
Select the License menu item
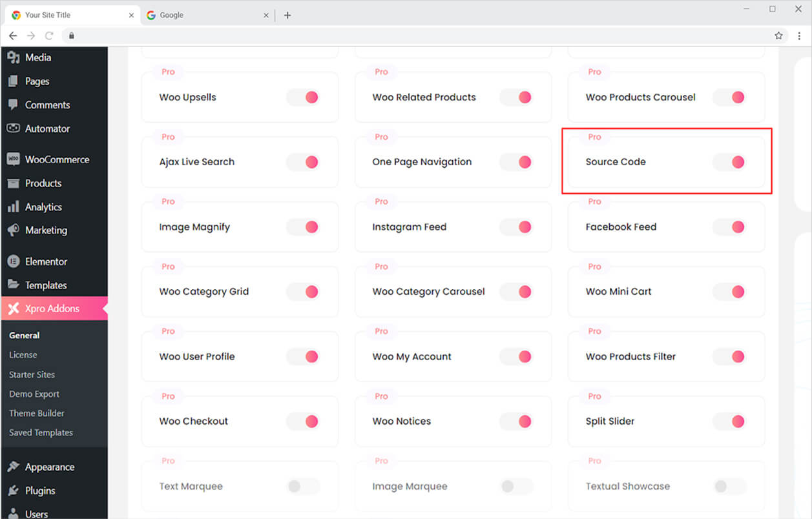[x=23, y=354]
